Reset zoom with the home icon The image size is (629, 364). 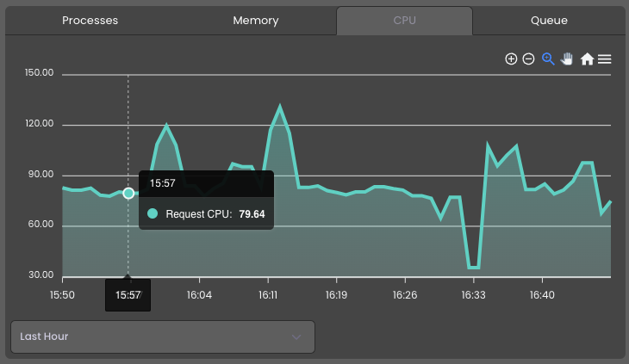pos(587,59)
